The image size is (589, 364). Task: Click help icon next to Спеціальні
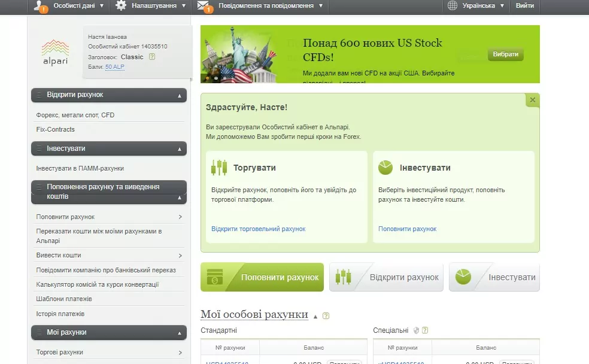click(x=425, y=330)
